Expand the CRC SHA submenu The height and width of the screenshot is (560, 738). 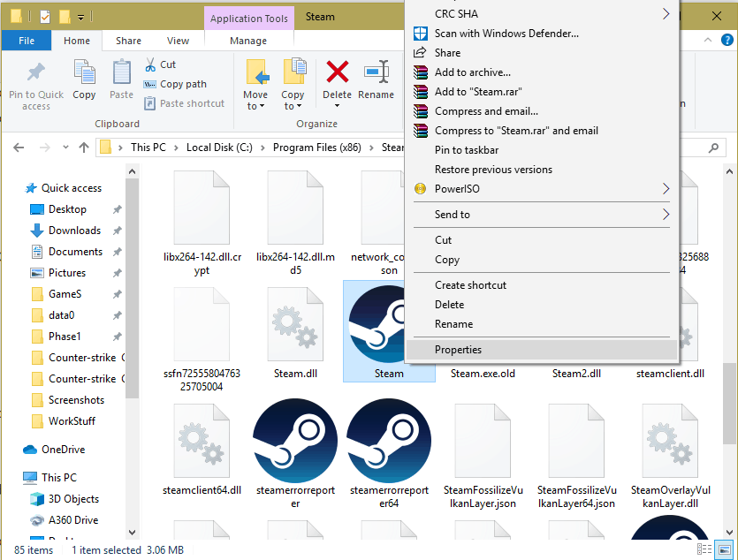(x=541, y=14)
